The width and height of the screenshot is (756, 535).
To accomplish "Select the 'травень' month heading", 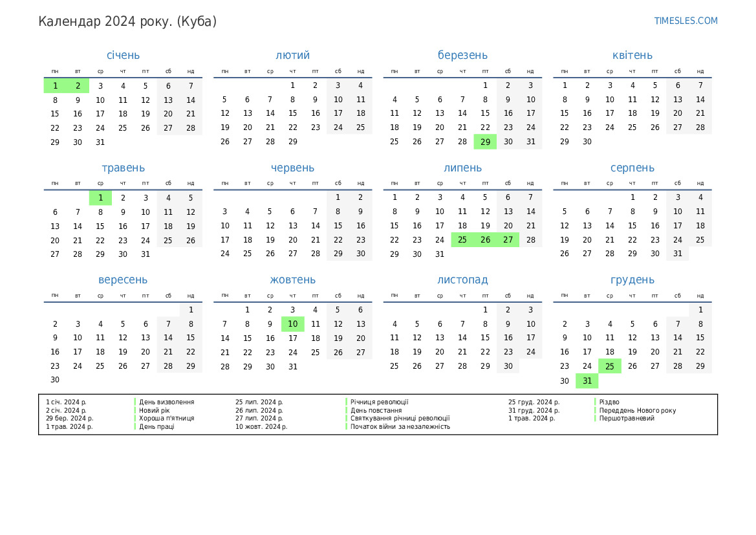I will pyautogui.click(x=123, y=168).
